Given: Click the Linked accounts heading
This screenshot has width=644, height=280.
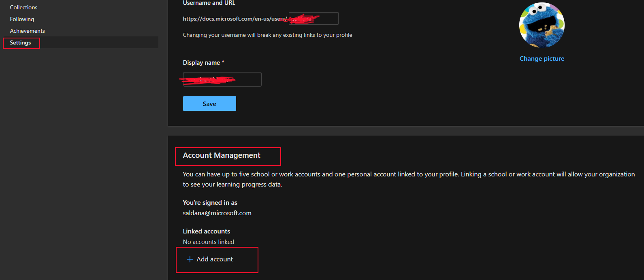Looking at the screenshot, I should click(206, 231).
